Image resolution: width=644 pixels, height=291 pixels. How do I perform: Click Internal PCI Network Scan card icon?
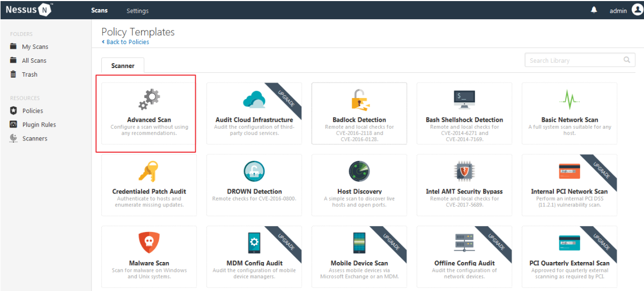tap(569, 171)
